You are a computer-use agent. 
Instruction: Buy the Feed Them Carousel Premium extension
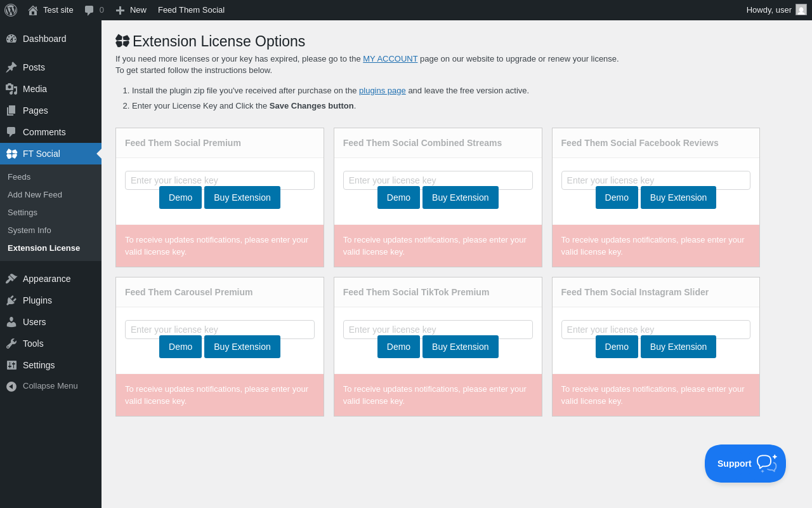coord(242,347)
